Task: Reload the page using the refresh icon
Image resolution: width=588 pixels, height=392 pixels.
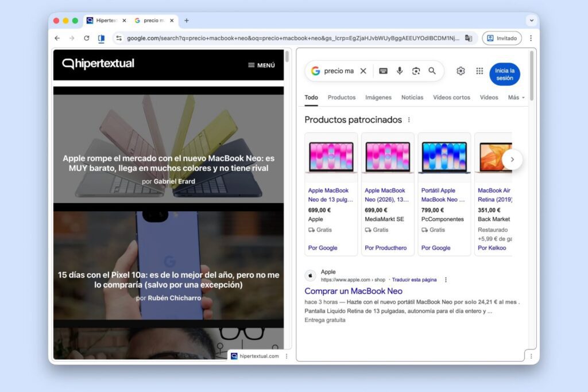Action: tap(87, 38)
